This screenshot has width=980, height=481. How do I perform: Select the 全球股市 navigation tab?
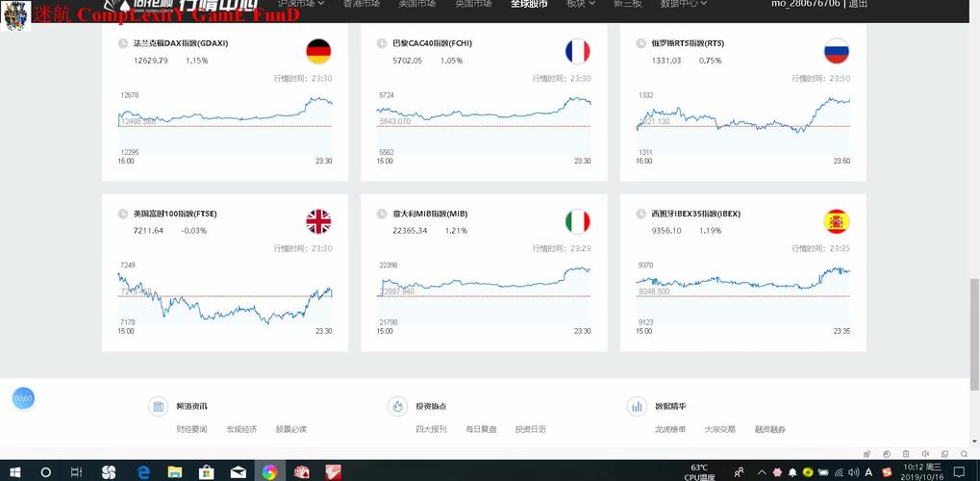point(528,4)
